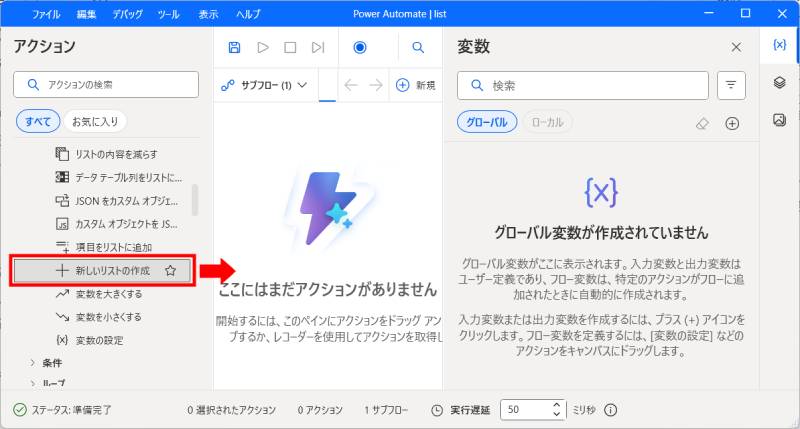This screenshot has width=800, height=429.
Task: Add a variable with plus icon
Action: tap(732, 123)
